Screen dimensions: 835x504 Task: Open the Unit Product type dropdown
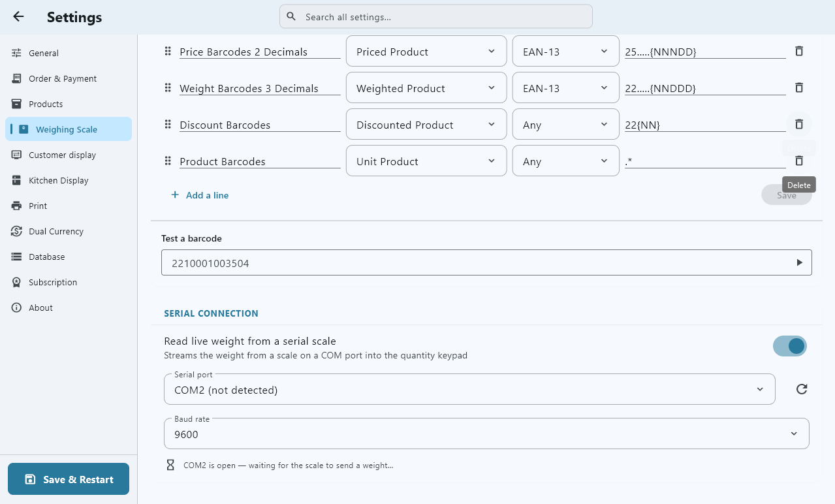(x=426, y=161)
